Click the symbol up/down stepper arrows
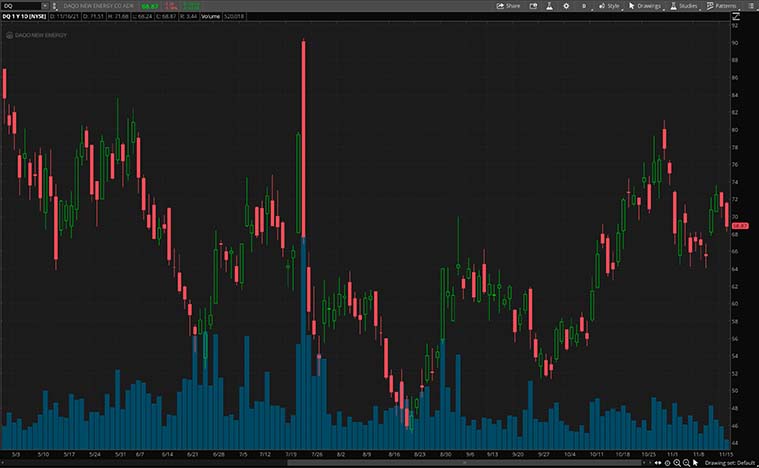This screenshot has width=759, height=468. coord(56,6)
